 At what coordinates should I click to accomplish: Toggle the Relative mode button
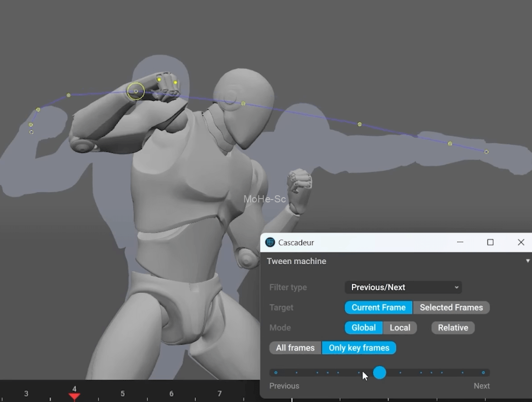point(453,328)
